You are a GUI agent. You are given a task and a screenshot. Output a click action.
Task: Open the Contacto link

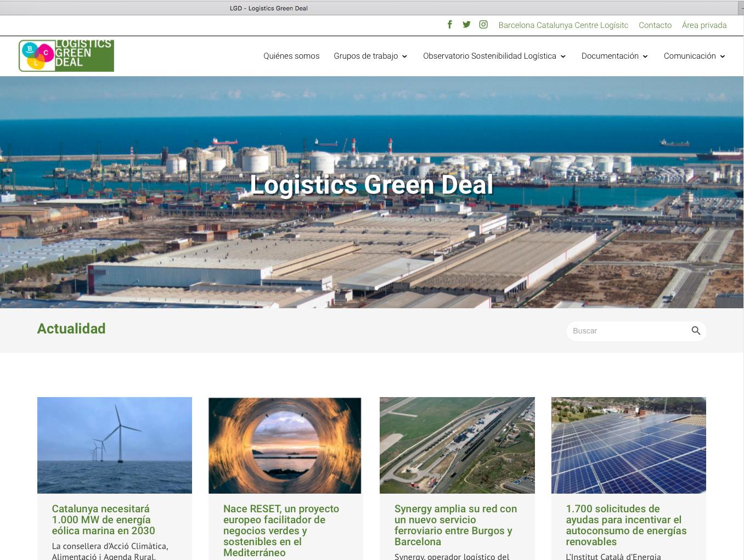click(655, 25)
